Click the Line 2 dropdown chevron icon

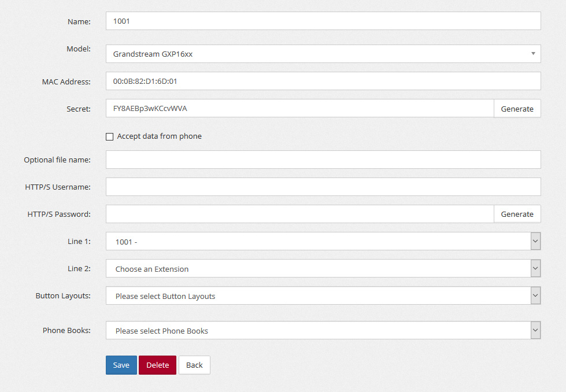(x=535, y=268)
